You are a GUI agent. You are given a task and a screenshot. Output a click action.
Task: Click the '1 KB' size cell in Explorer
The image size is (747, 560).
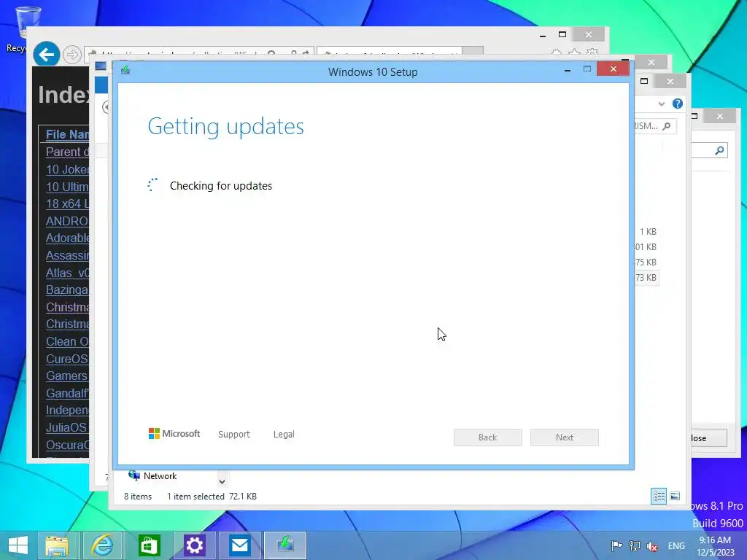[648, 232]
